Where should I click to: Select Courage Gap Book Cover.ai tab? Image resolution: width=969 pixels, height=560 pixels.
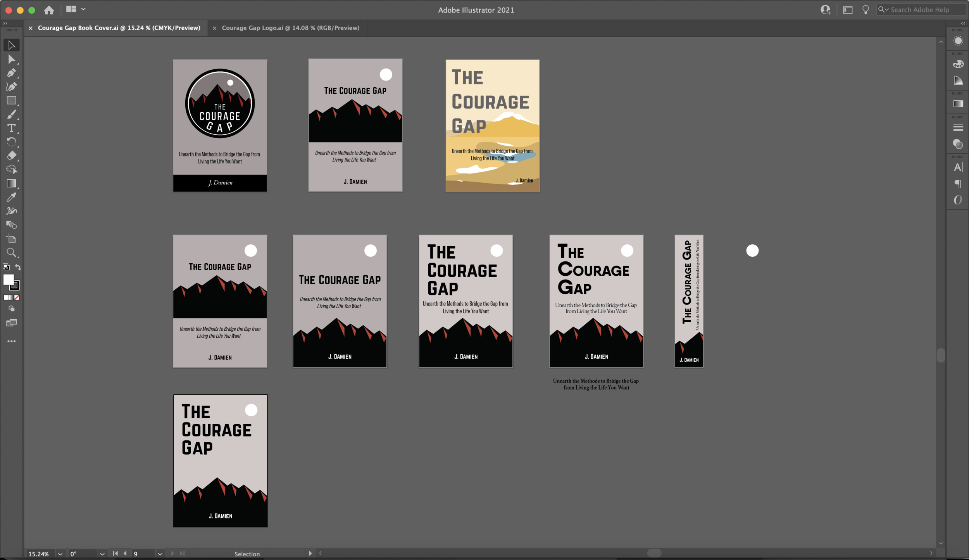pos(119,28)
